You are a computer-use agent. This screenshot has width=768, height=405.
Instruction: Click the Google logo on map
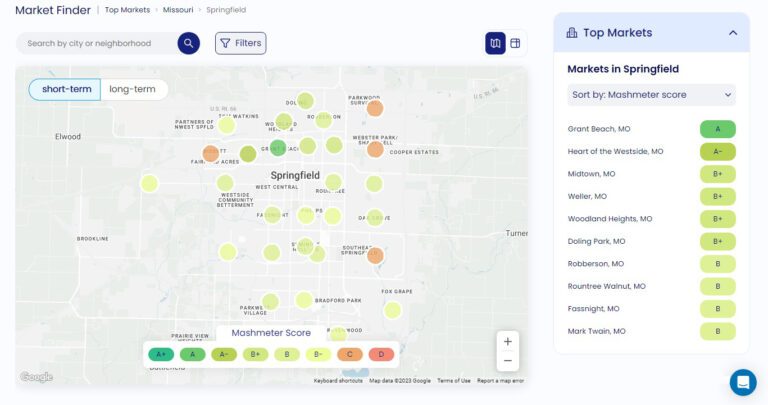[36, 377]
